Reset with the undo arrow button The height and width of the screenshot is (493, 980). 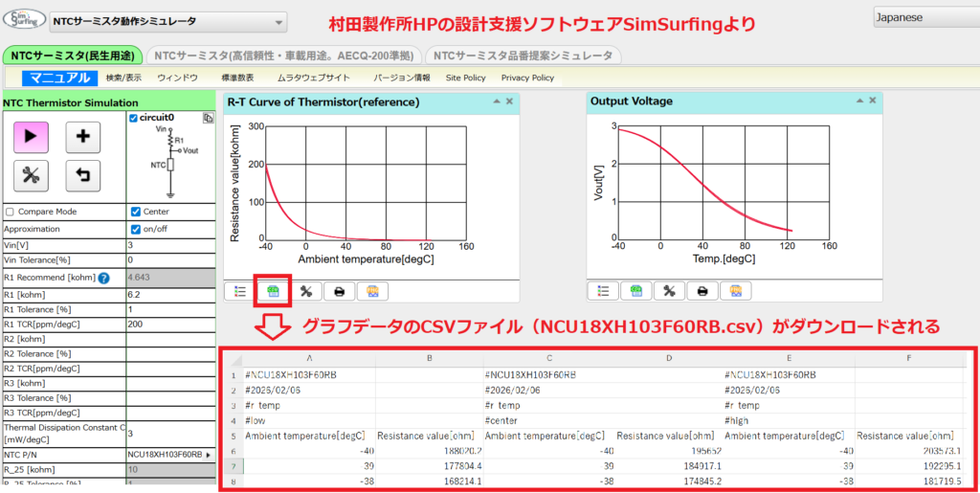[x=82, y=177]
